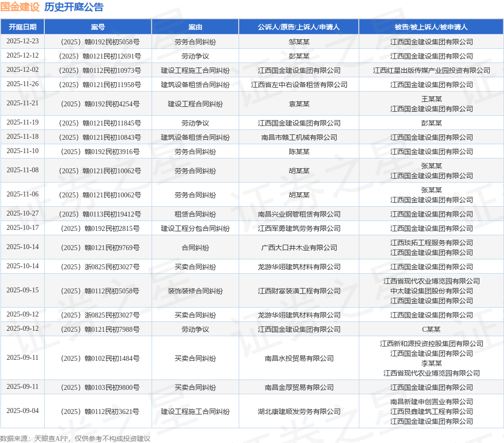
Task: Click the 被告/被上诉人/被申请人 header
Action: click(x=431, y=27)
